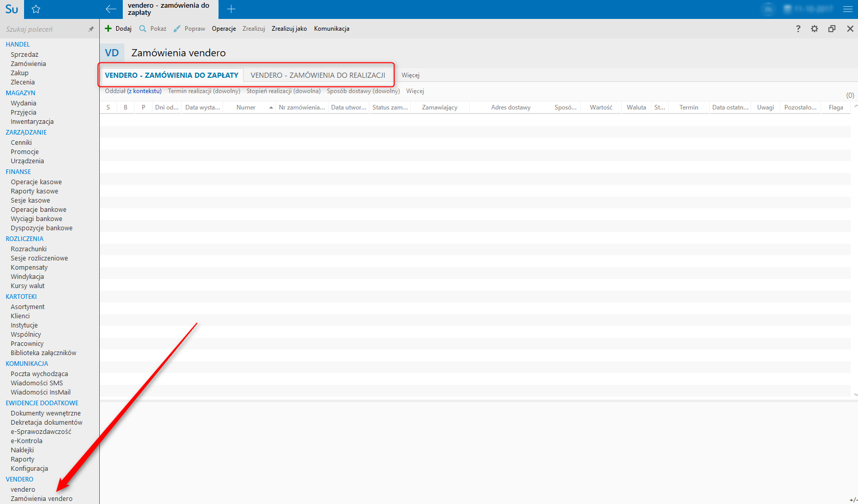This screenshot has height=504, width=858.
Task: Click the Data wysta... column header
Action: [203, 107]
